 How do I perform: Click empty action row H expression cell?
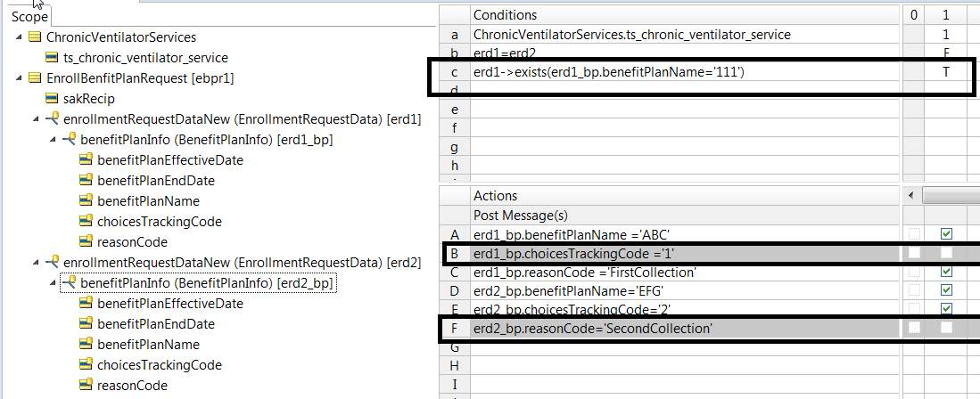coord(685,364)
